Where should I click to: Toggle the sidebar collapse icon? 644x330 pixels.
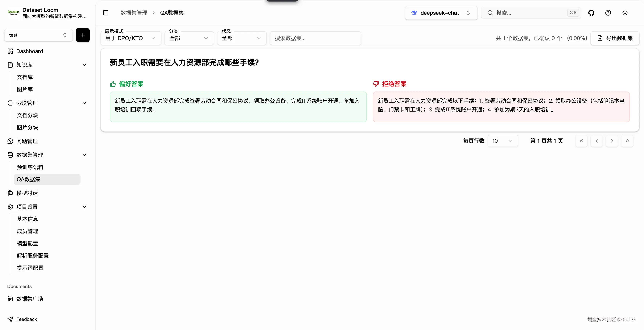point(105,13)
